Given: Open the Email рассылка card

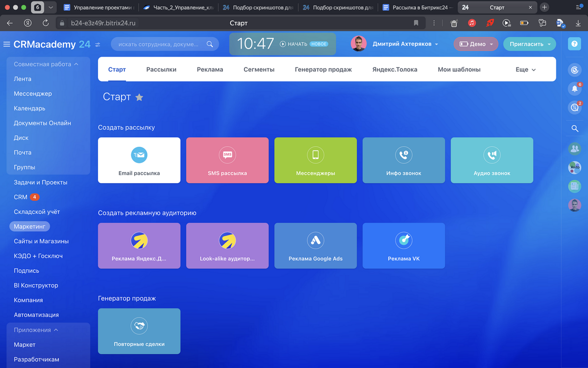Looking at the screenshot, I should point(139,160).
